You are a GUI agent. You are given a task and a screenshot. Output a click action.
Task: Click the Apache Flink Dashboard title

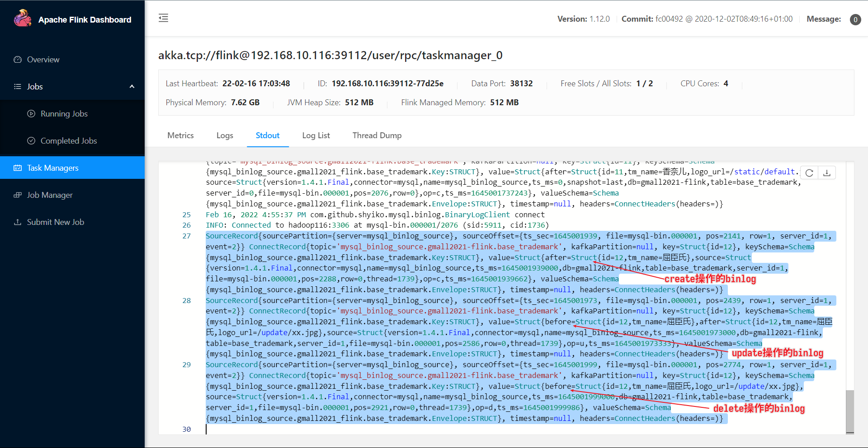coord(85,20)
